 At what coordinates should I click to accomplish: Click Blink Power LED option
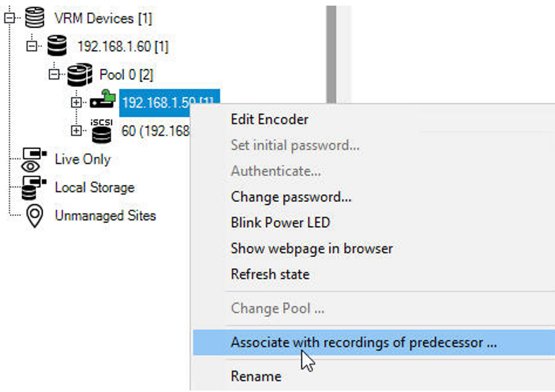coord(280,222)
